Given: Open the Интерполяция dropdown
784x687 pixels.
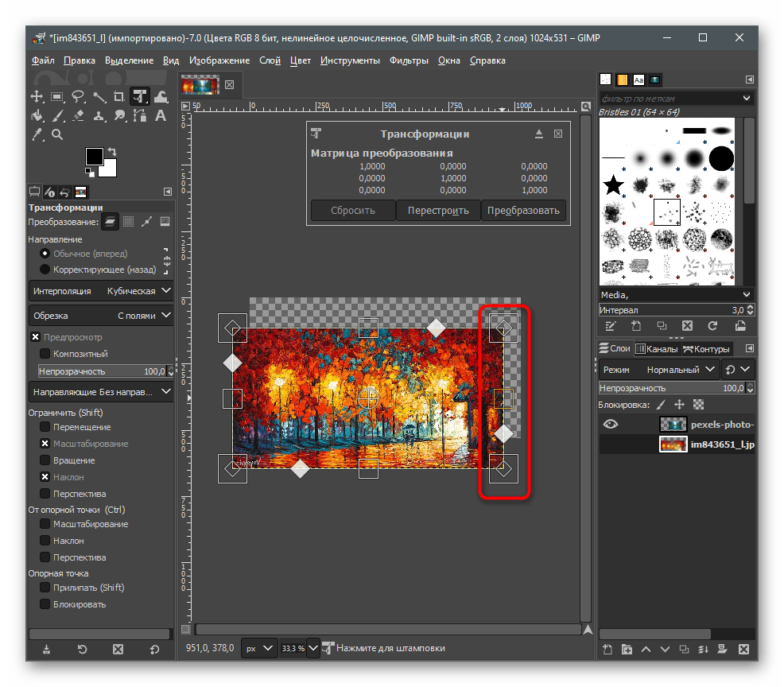Looking at the screenshot, I should tap(101, 291).
